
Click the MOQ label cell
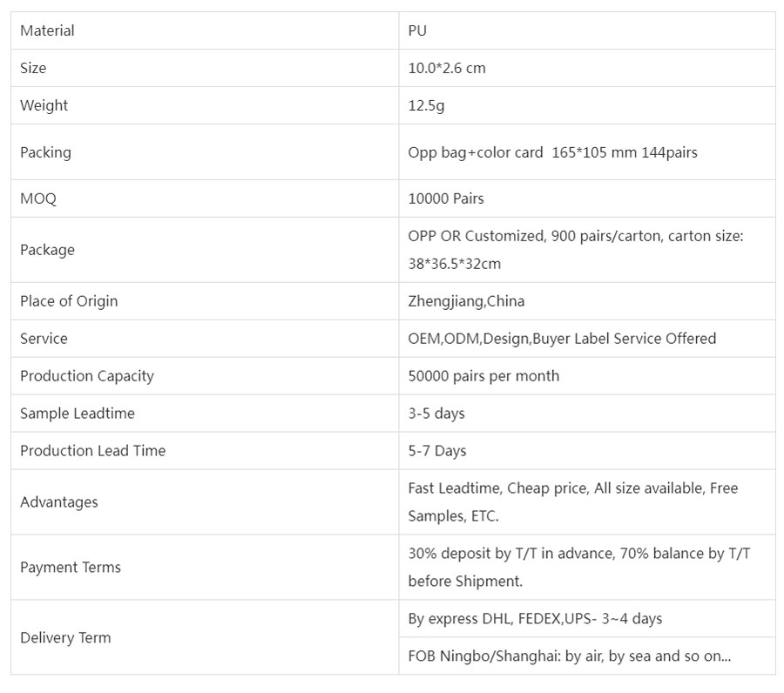[x=38, y=198]
